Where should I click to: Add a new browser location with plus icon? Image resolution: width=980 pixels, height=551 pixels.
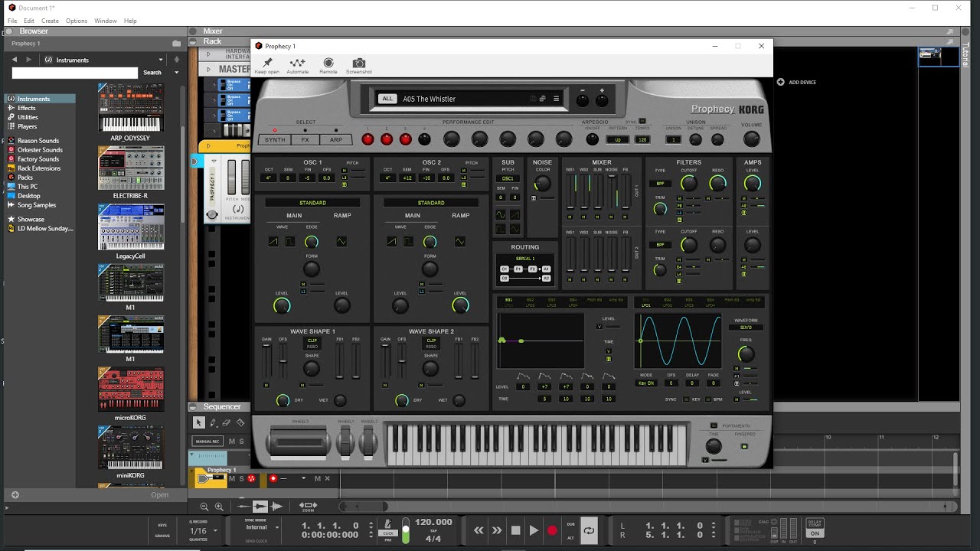(15, 495)
